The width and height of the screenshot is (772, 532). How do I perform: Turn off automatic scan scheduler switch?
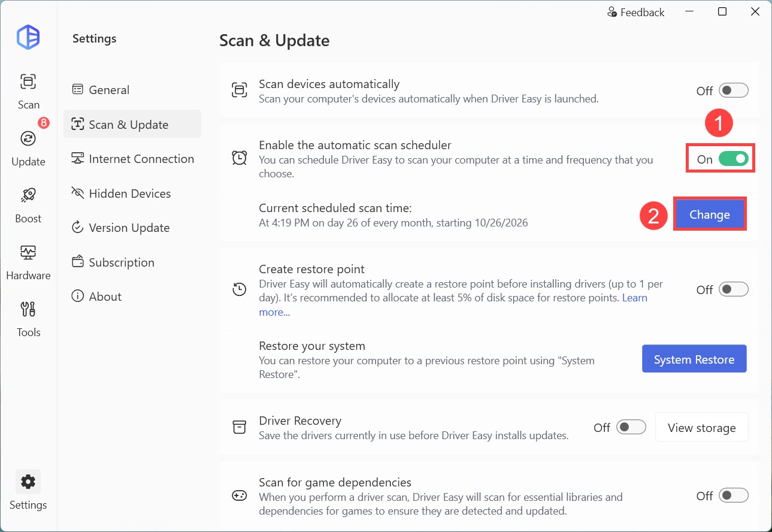(734, 159)
